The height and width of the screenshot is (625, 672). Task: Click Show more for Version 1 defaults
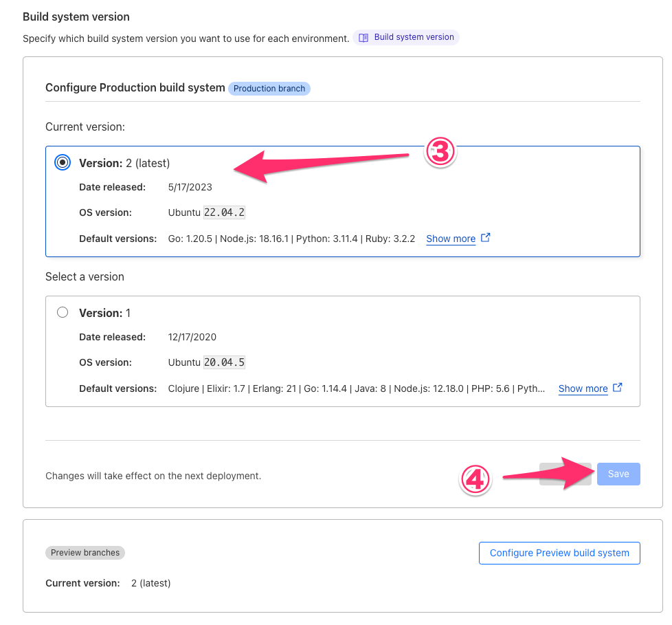click(583, 388)
